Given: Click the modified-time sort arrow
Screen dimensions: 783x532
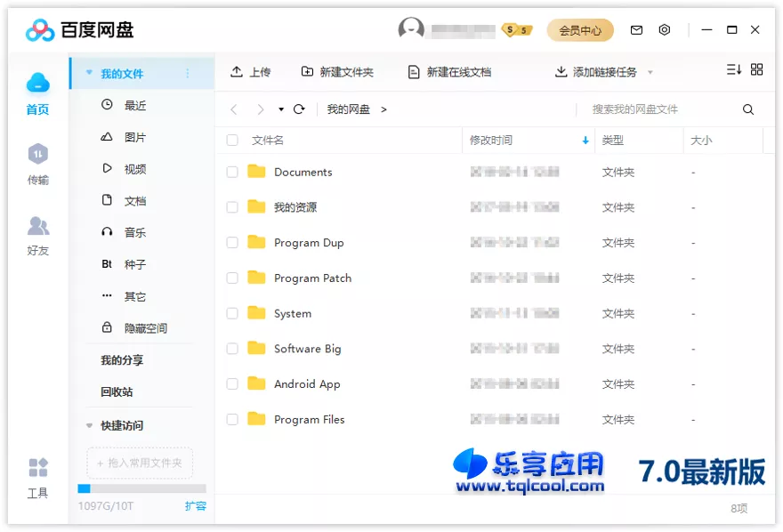Looking at the screenshot, I should click(585, 141).
